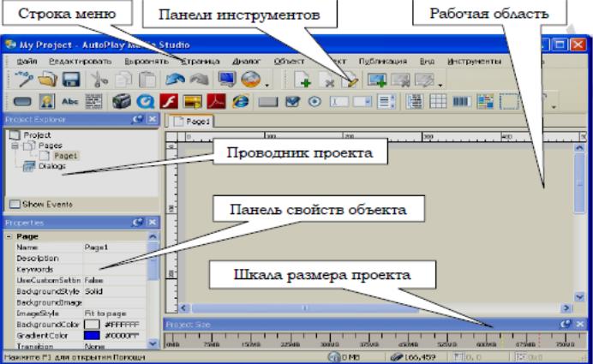Open the Редактировать menu
The image size is (593, 364).
click(81, 61)
